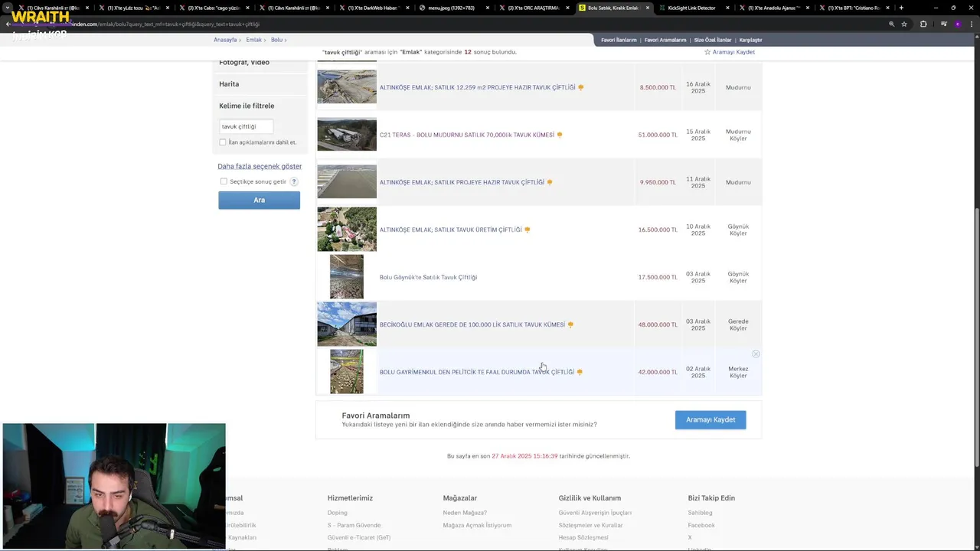
Task: Click footer link Doping
Action: [337, 513]
